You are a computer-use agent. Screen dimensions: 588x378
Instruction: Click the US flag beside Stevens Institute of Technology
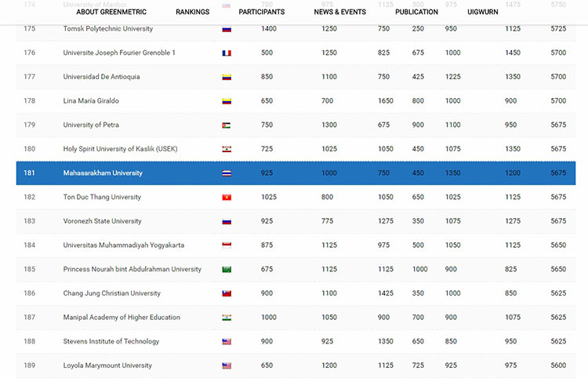(227, 342)
